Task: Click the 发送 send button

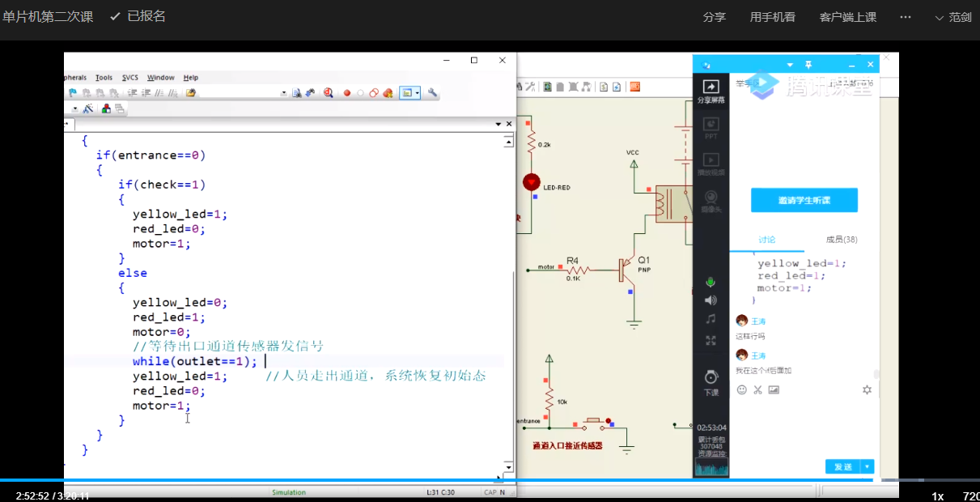Action: tap(842, 466)
